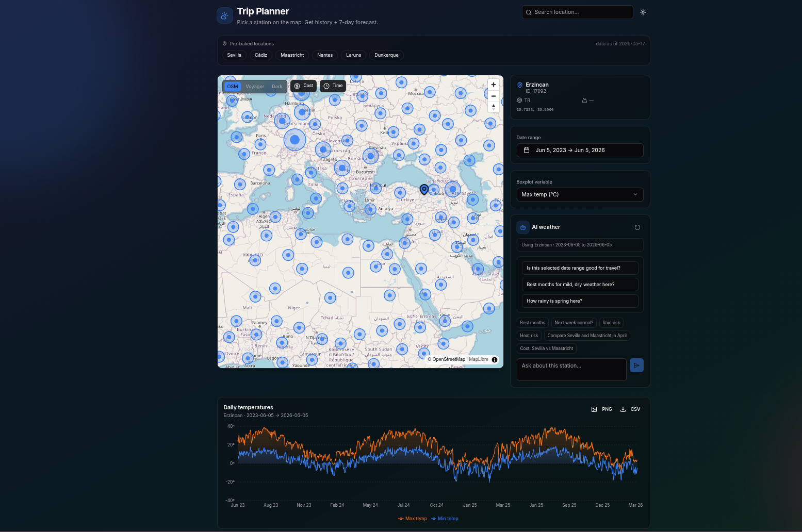Open map attribution info icon

pos(495,360)
